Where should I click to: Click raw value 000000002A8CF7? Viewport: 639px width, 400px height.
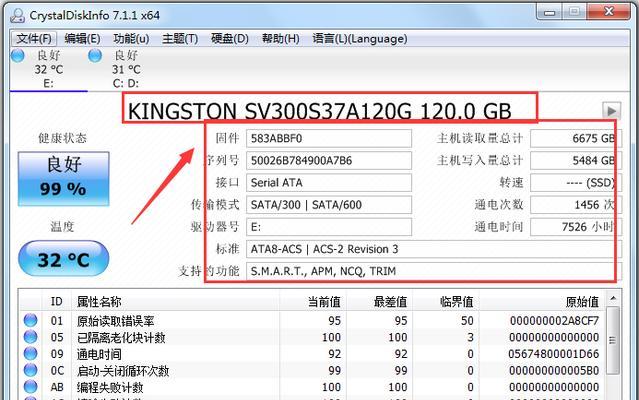click(x=554, y=321)
